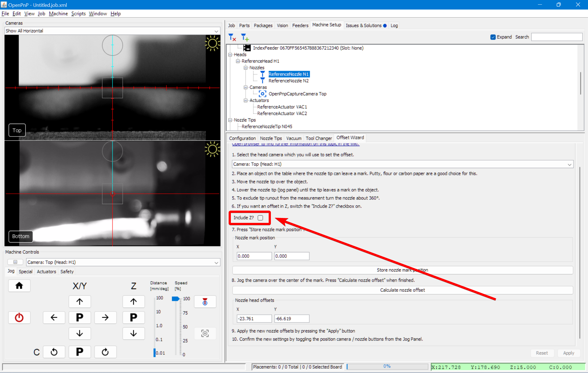588x373 pixels.
Task: Click the brightness icon on the Top camera view
Action: (x=213, y=43)
